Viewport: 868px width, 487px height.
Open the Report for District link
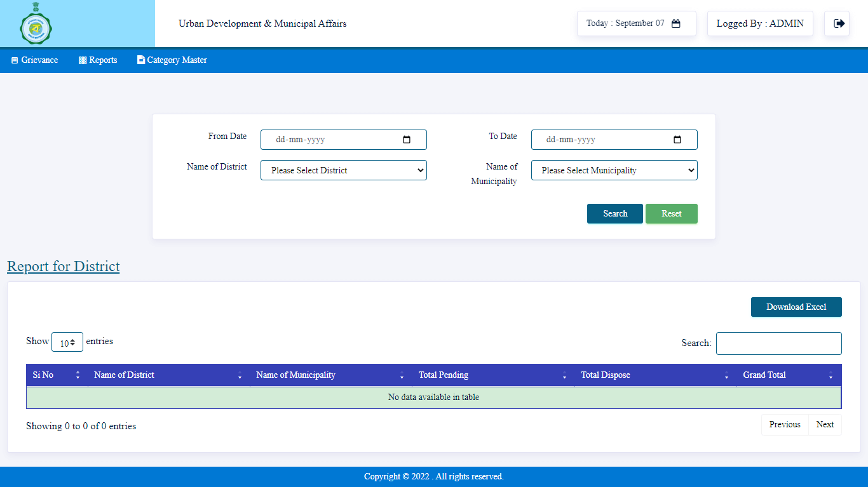click(64, 266)
